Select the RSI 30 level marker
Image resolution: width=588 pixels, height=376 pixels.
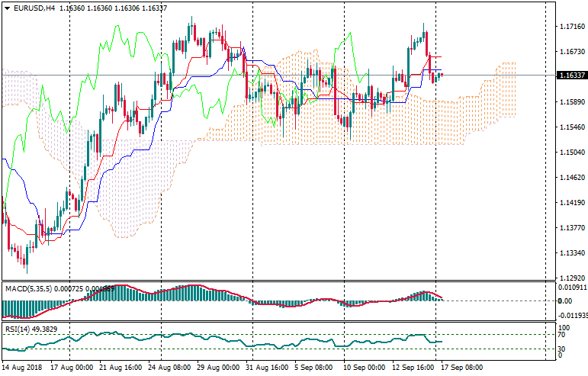[561, 349]
